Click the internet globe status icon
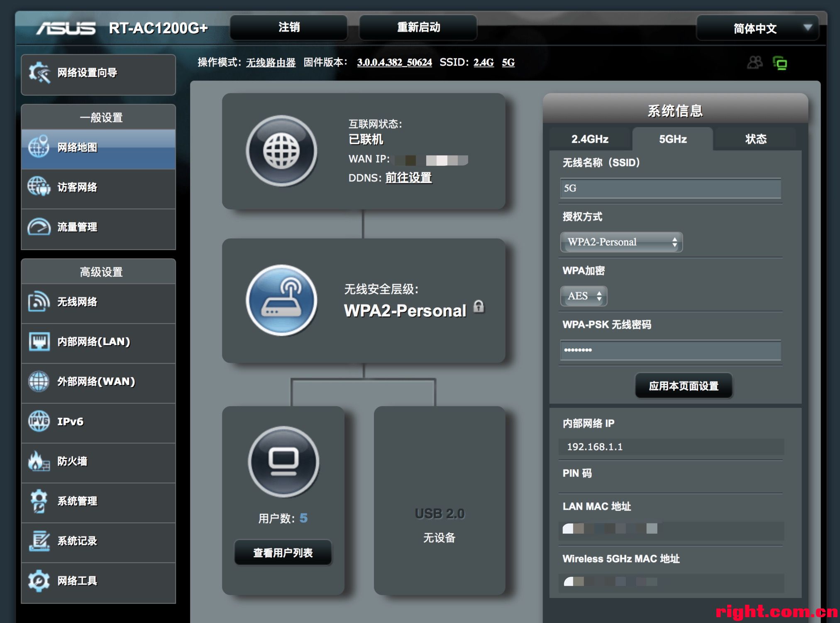The width and height of the screenshot is (840, 623). click(x=281, y=151)
